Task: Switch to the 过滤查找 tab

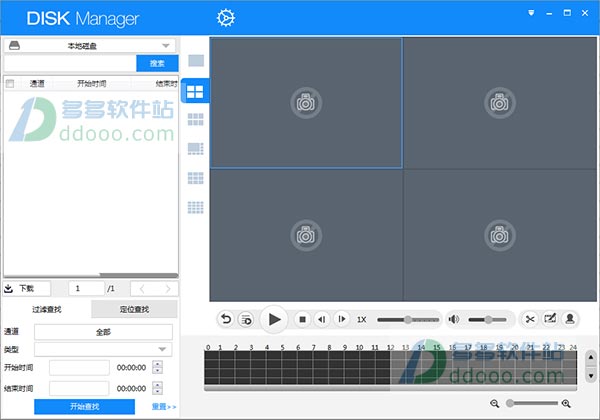Action: click(47, 309)
